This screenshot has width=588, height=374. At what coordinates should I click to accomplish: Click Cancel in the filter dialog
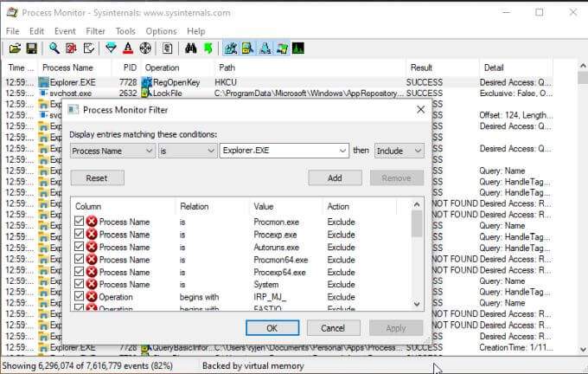[x=333, y=328]
